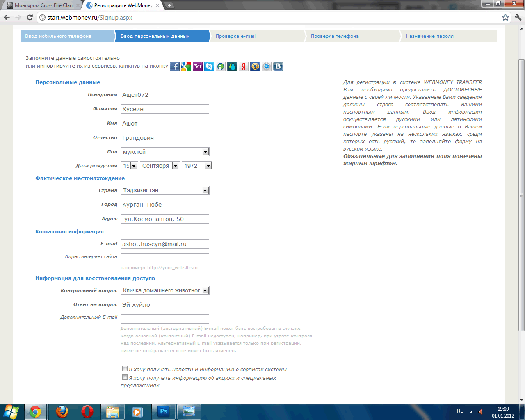Image resolution: width=525 pixels, height=420 pixels.
Task: Import data using the Yahoo icon
Action: (x=198, y=66)
